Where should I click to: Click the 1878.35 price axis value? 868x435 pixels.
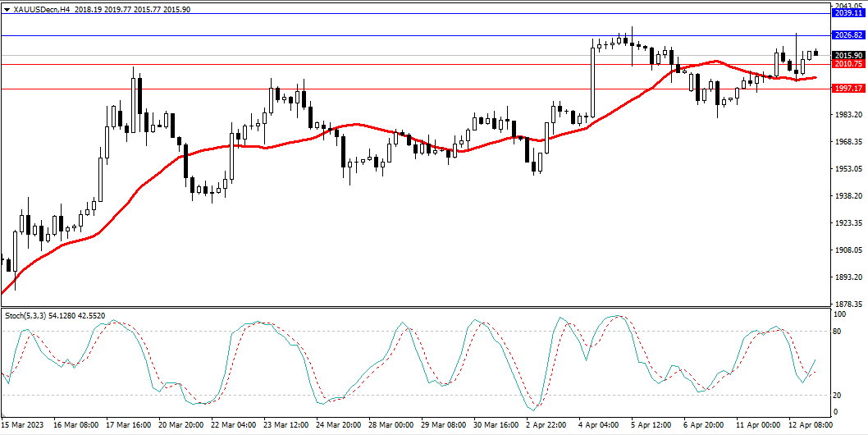(x=849, y=304)
